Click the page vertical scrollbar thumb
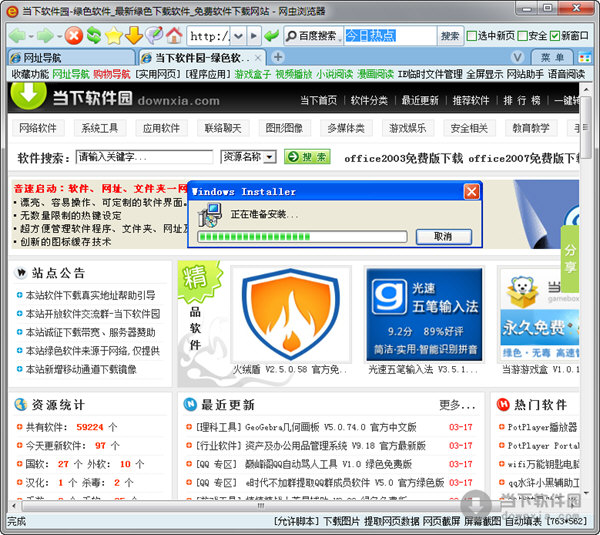 click(x=586, y=129)
